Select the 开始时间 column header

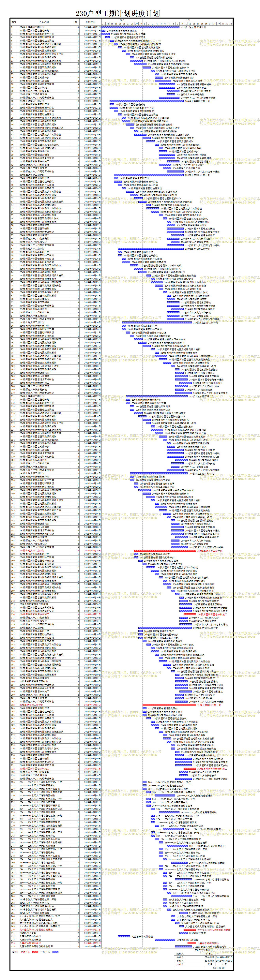(90, 22)
